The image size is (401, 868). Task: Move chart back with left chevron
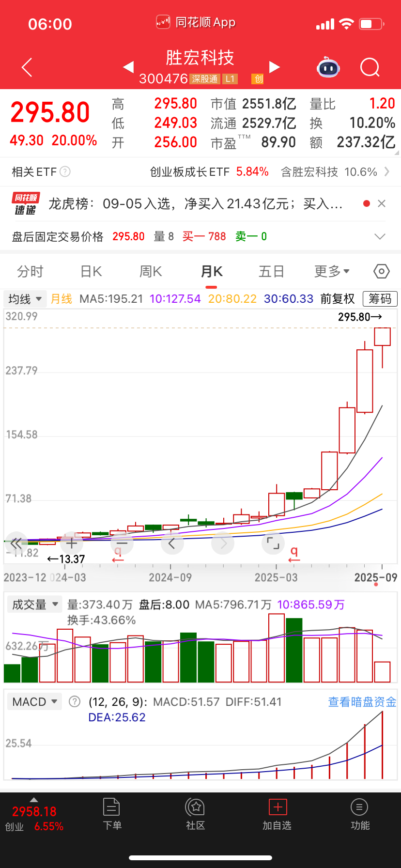pyautogui.click(x=172, y=543)
